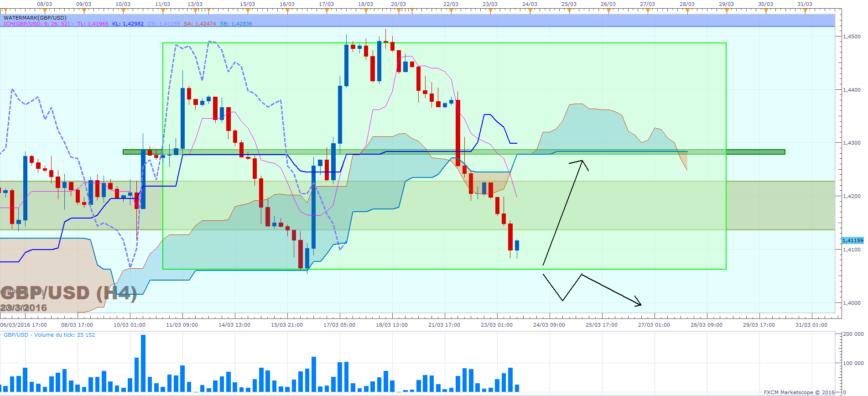Image resolution: width=868 pixels, height=396 pixels.
Task: Click the 1,4300 price axis label
Action: 852,143
